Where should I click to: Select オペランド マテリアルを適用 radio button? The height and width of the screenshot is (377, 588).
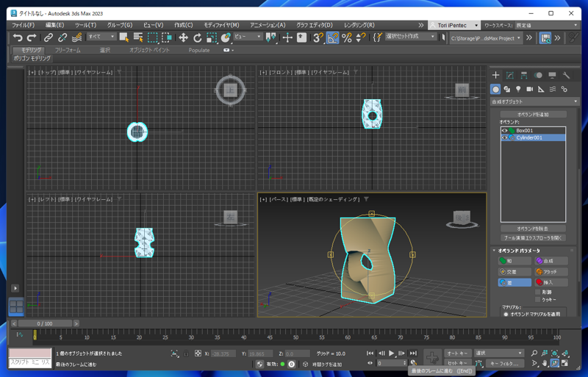coord(506,314)
